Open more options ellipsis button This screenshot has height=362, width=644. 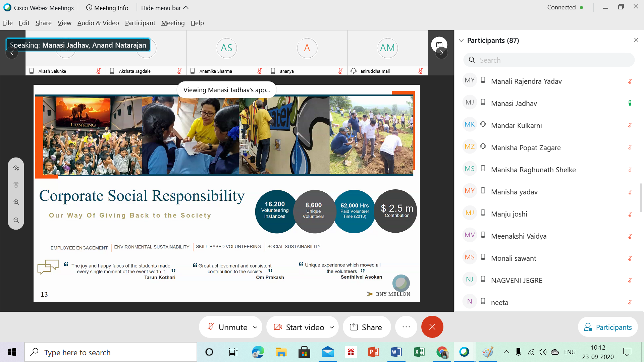(406, 327)
